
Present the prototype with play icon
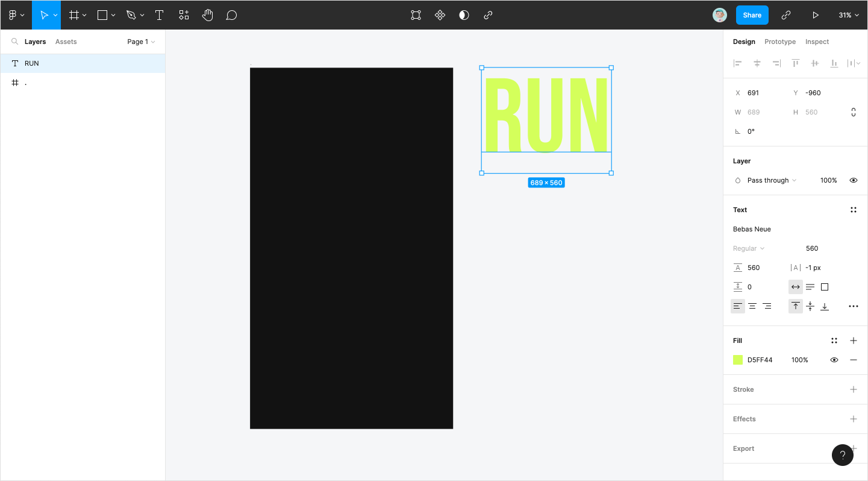pos(815,15)
